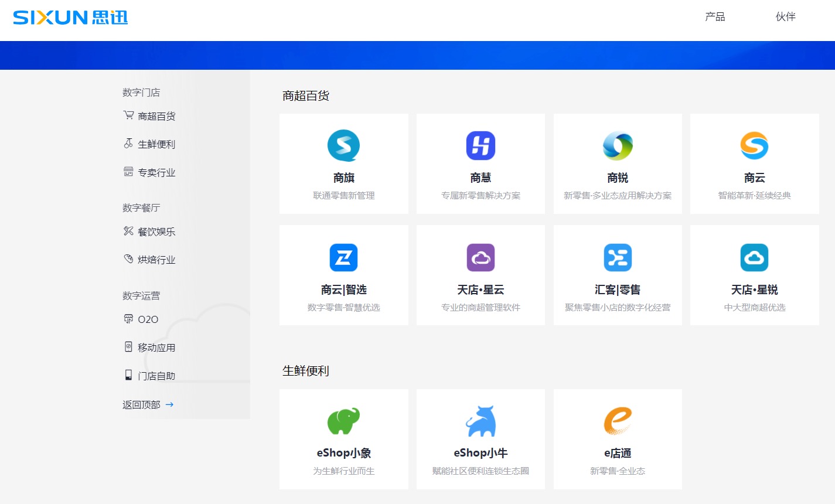Go to 生鲜便利 in sidebar
Viewport: 835px width, 504px height.
click(156, 144)
